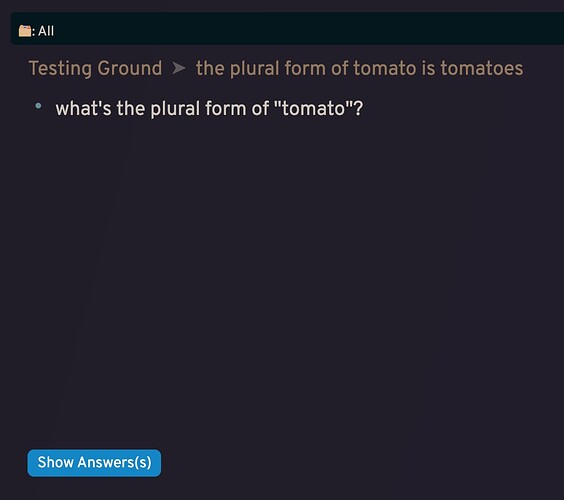Viewport: 564px width, 500px height.
Task: Click the word "Ground" in the breadcrumb
Action: (x=130, y=68)
